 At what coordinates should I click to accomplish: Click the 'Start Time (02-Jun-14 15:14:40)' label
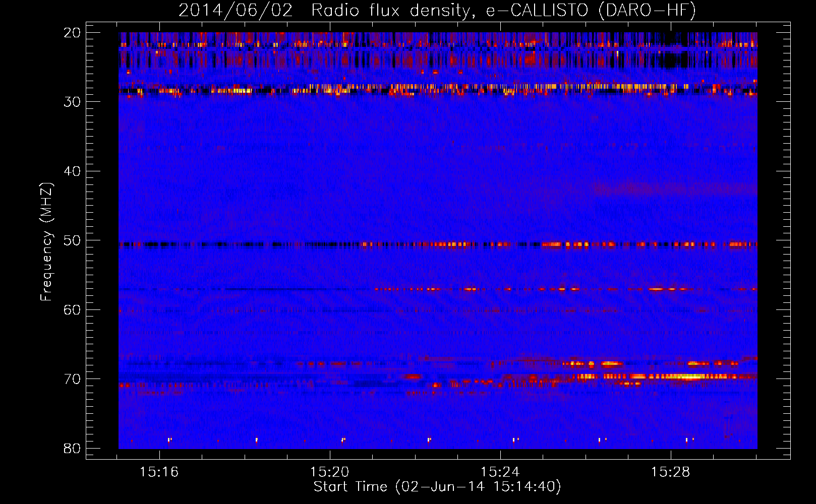point(437,486)
